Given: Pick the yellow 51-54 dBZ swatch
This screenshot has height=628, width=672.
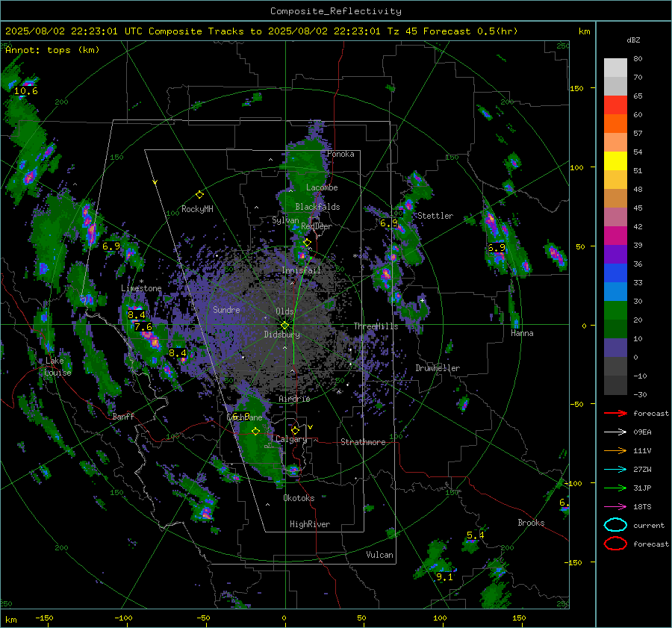Looking at the screenshot, I should pyautogui.click(x=615, y=161).
